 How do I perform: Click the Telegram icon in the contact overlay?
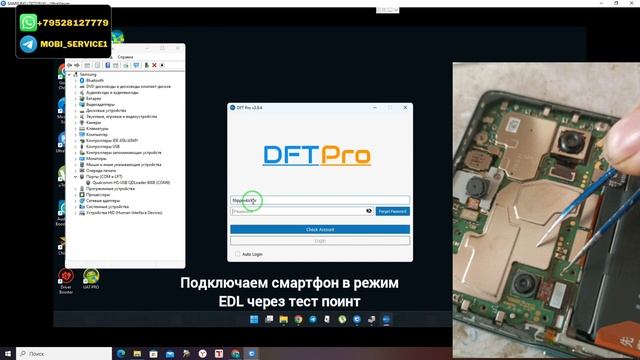click(x=28, y=44)
